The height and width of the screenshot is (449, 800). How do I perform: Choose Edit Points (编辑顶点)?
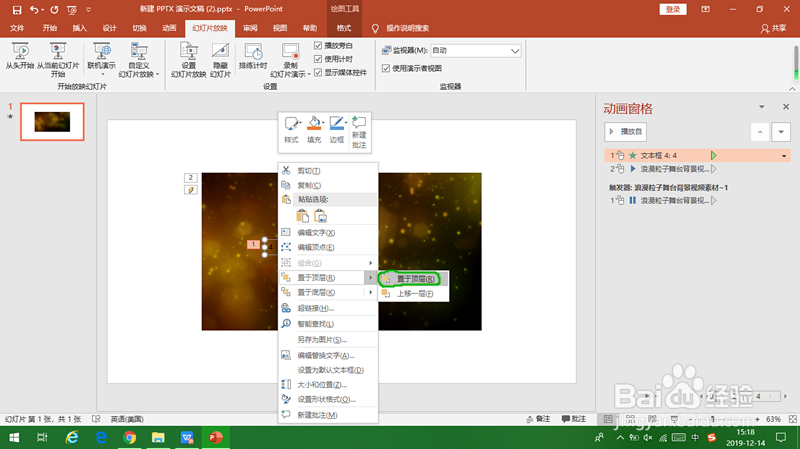(328, 247)
